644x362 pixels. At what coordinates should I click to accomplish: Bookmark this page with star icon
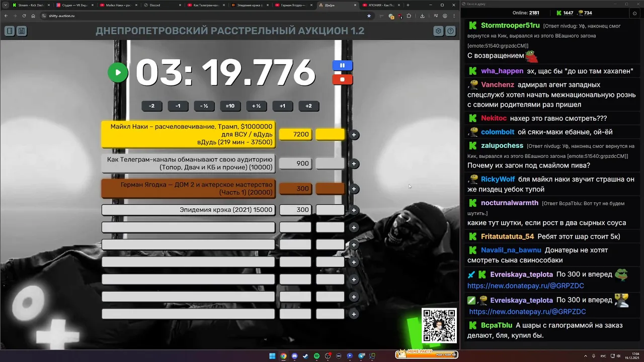coord(369,16)
